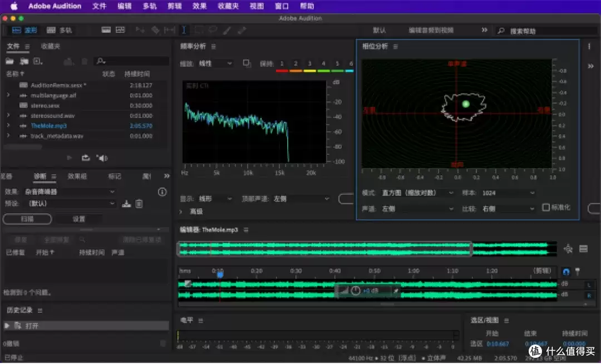Enable the 标准化 checkbox

click(546, 207)
